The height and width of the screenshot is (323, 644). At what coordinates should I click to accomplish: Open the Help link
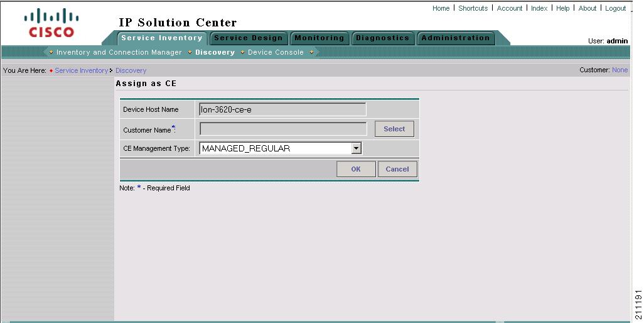point(562,8)
